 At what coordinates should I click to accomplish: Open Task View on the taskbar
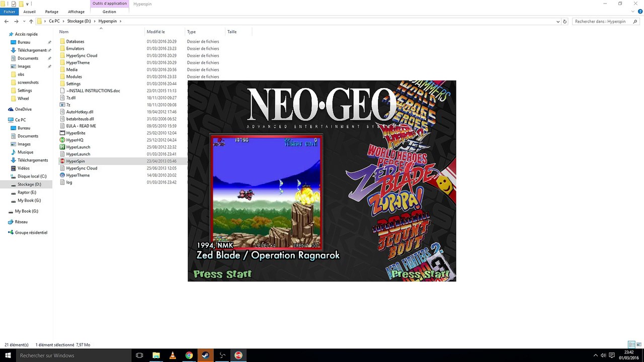(140, 355)
